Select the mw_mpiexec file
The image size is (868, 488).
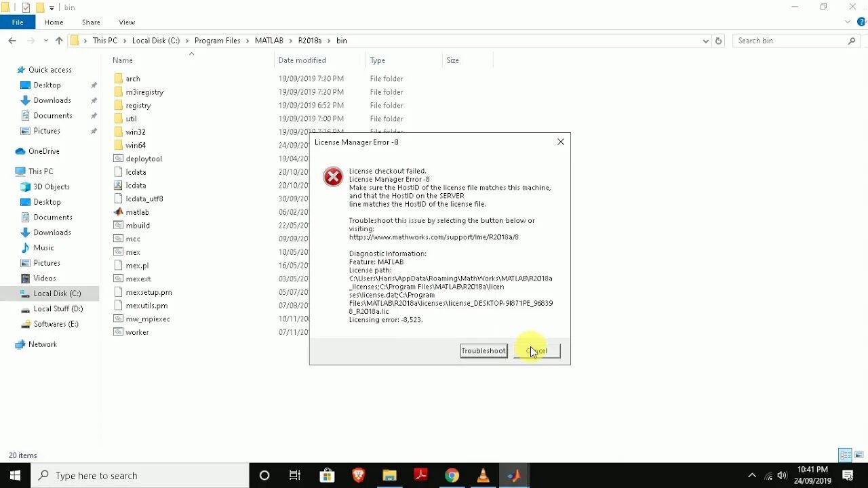[x=148, y=319]
